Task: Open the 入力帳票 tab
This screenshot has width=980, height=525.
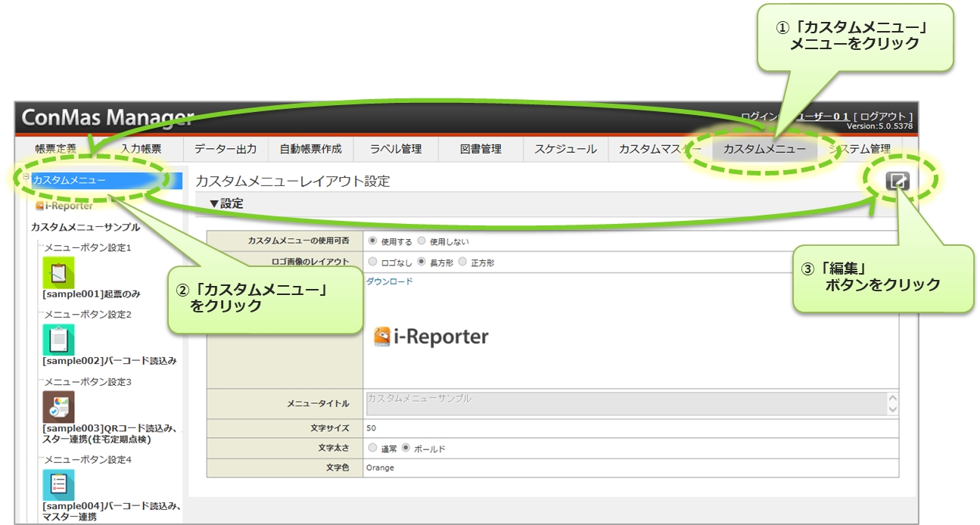Action: [x=142, y=149]
